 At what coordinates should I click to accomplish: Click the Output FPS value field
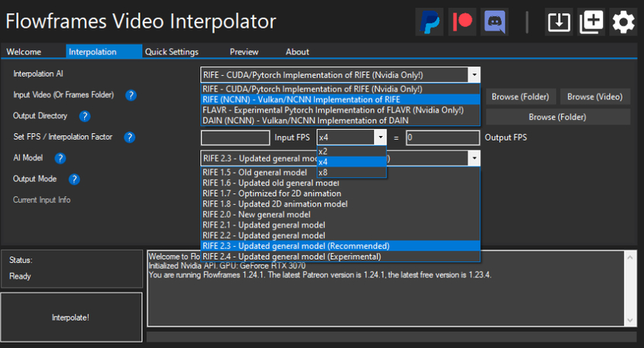[443, 138]
